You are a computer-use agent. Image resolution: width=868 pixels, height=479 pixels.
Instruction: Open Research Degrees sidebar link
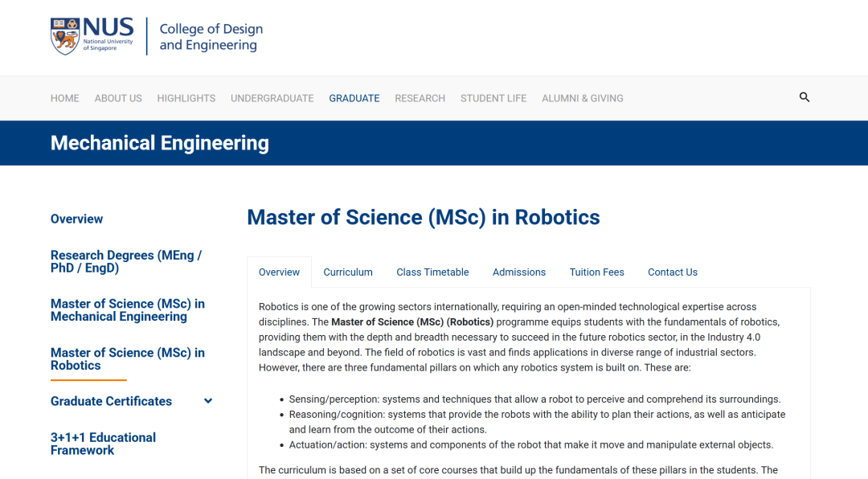coord(126,262)
